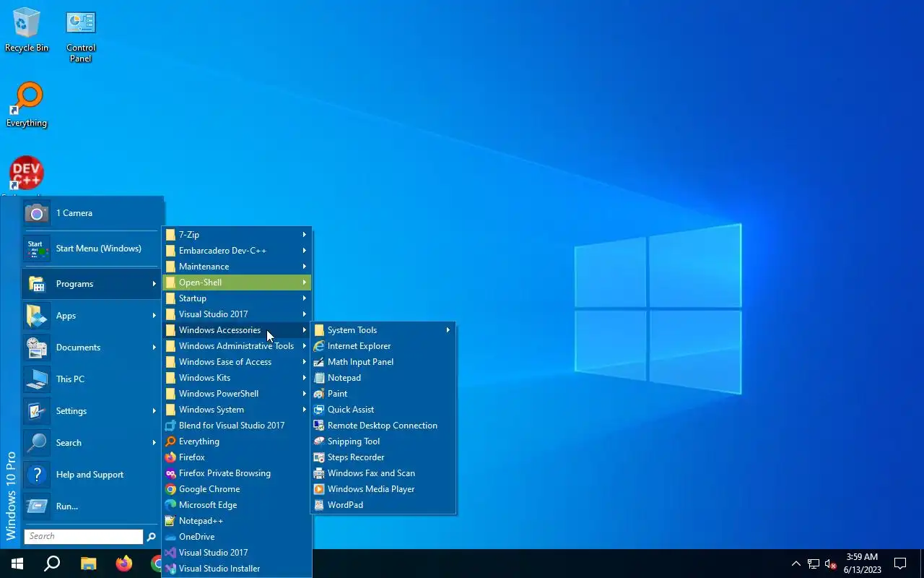The height and width of the screenshot is (578, 924).
Task: Open the Settings menu item
Action: click(x=90, y=411)
